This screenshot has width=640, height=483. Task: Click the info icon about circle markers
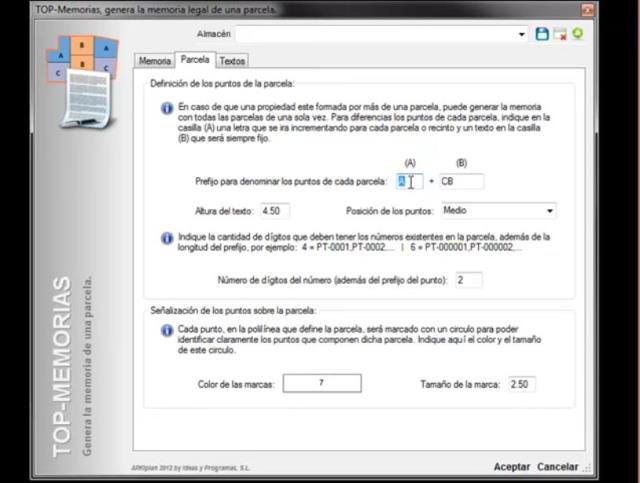[x=167, y=330]
